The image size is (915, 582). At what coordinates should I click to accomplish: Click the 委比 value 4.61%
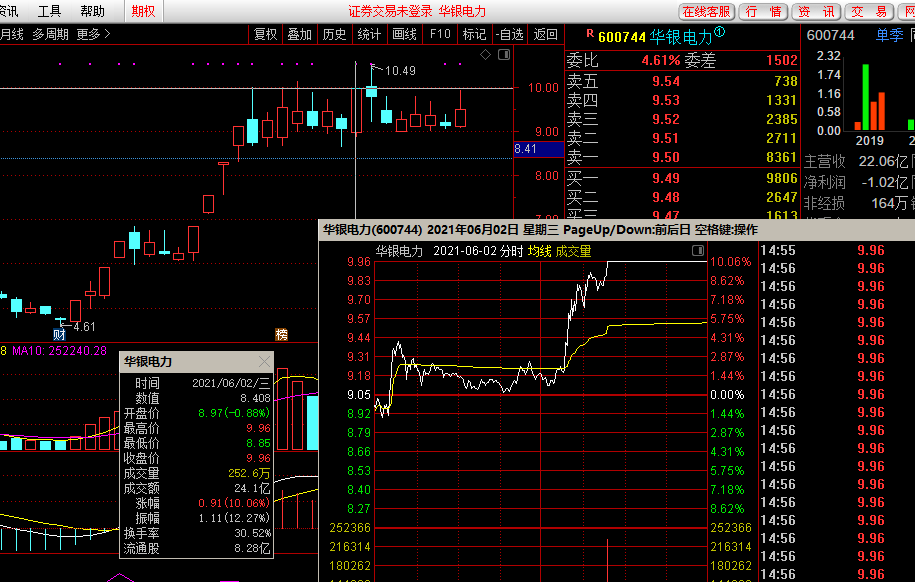coord(661,60)
